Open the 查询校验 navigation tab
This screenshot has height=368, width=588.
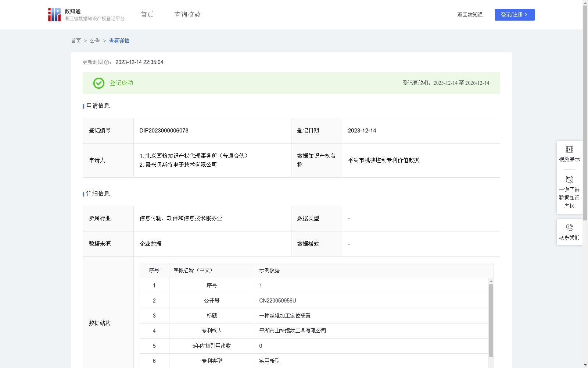187,14
